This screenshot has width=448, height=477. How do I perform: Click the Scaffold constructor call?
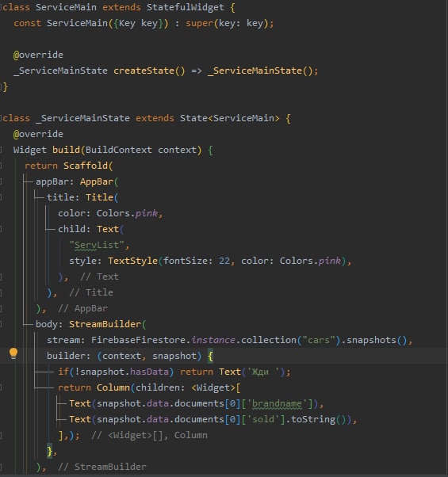[x=86, y=166]
